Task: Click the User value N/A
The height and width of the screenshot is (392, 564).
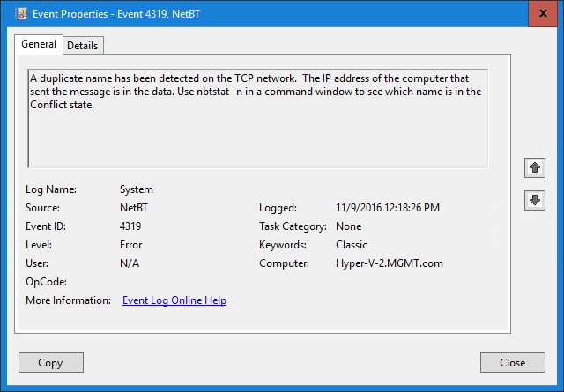Action: tap(130, 263)
